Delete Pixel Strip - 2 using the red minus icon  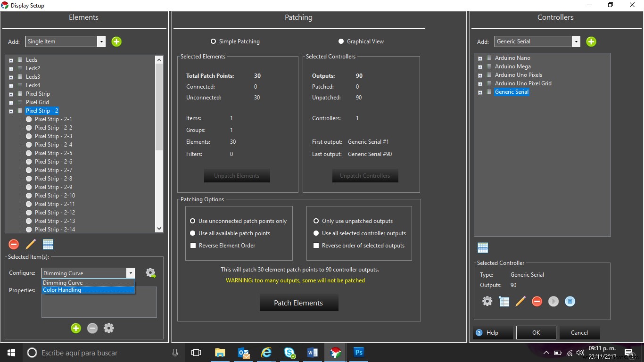(14, 244)
